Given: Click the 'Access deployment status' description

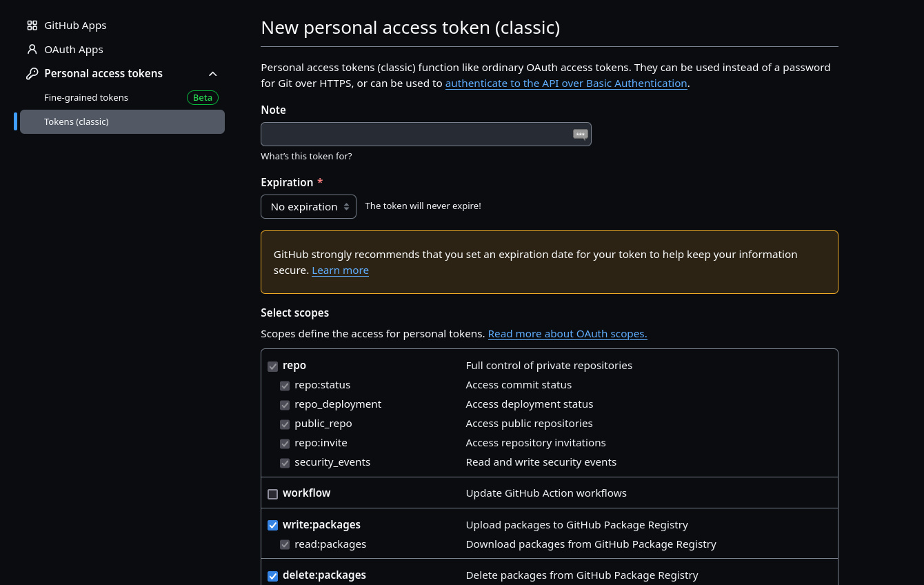Looking at the screenshot, I should [x=530, y=404].
